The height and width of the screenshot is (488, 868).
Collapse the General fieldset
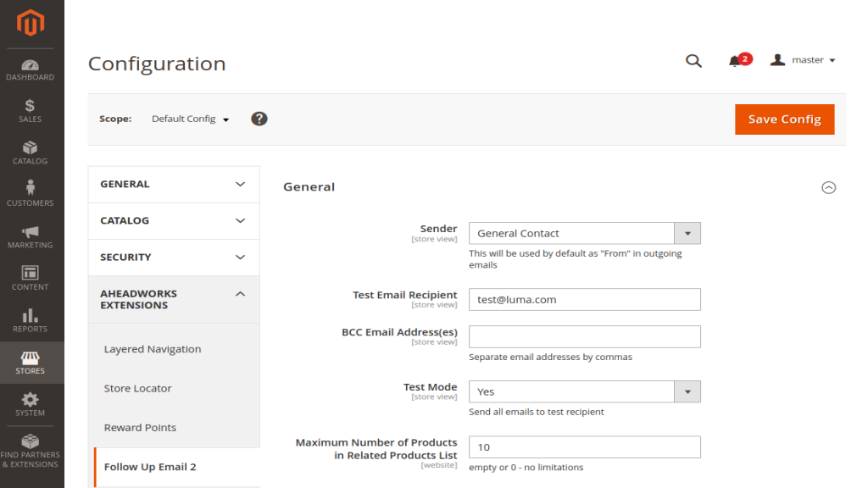[828, 187]
